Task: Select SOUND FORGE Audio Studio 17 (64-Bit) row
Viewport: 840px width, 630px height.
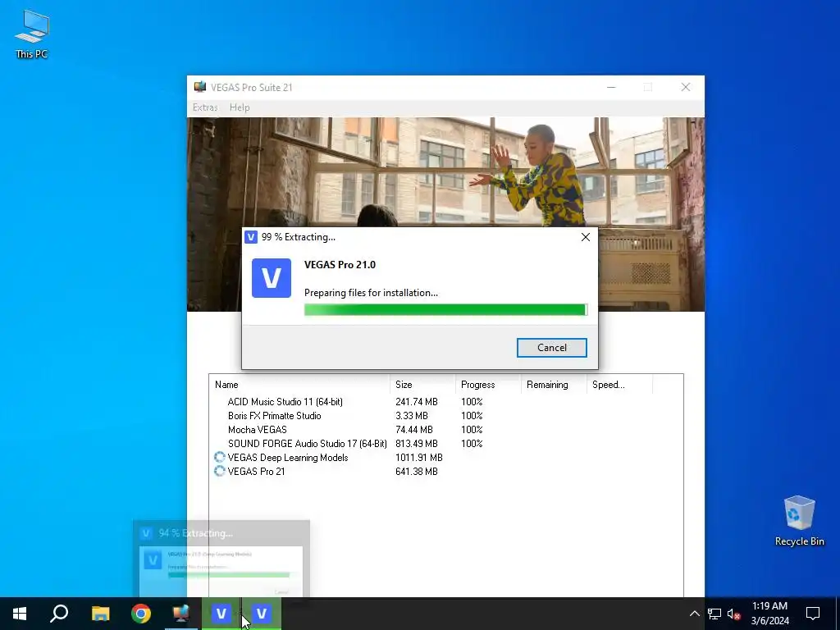Action: tap(445, 444)
